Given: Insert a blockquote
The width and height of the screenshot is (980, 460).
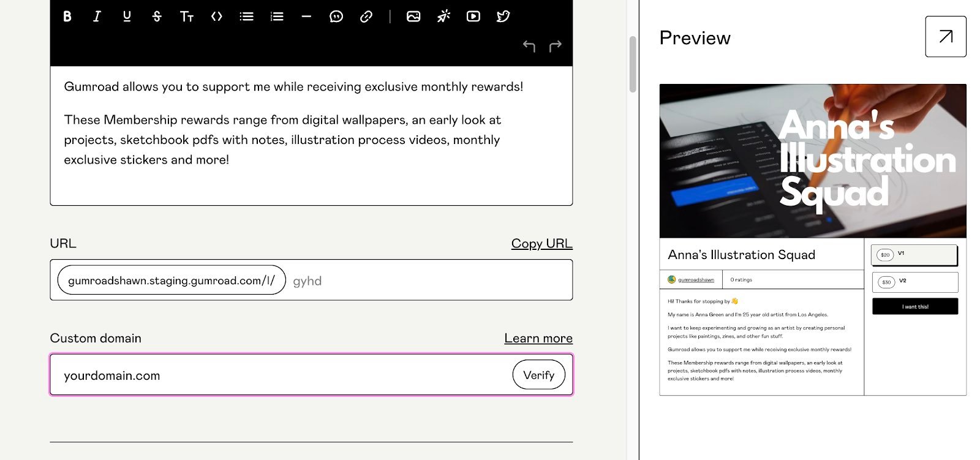Looking at the screenshot, I should click(336, 17).
